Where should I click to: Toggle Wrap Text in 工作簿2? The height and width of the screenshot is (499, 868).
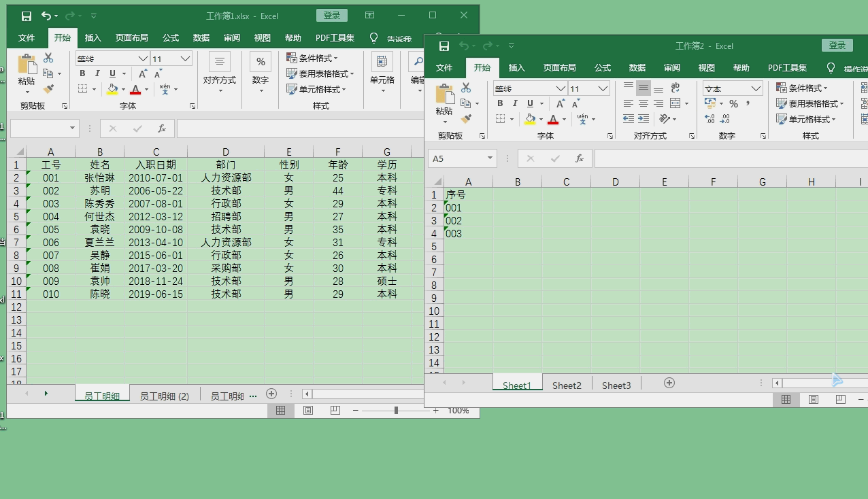click(675, 88)
